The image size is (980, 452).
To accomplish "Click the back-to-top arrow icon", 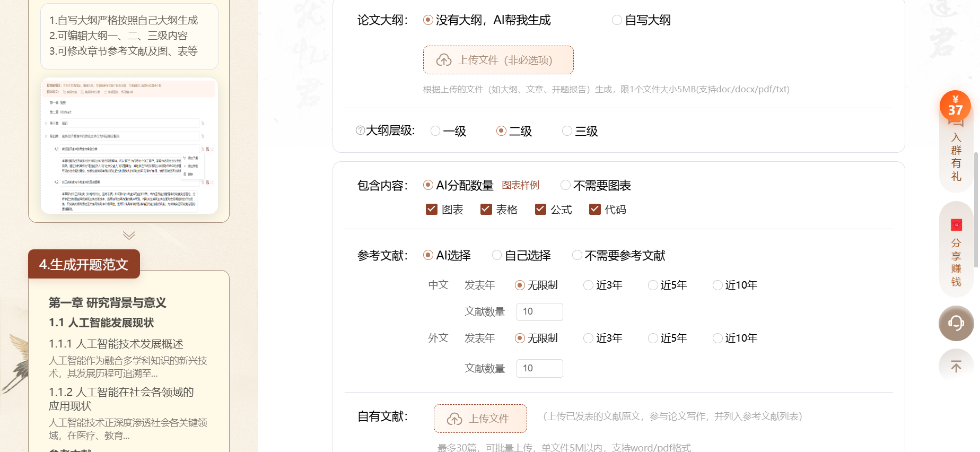I will click(956, 366).
